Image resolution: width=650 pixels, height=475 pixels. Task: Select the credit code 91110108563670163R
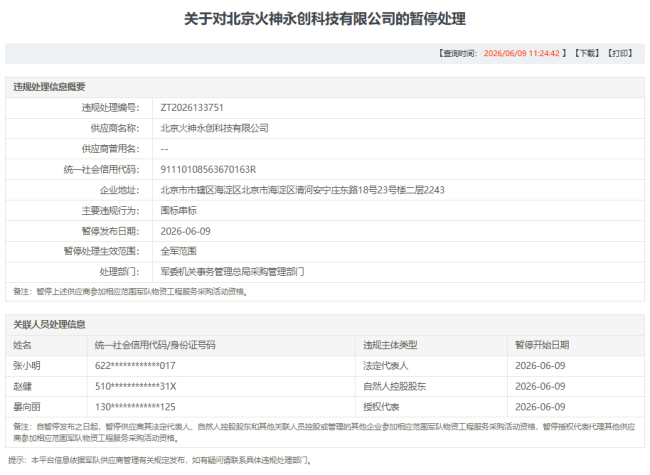pyautogui.click(x=208, y=170)
